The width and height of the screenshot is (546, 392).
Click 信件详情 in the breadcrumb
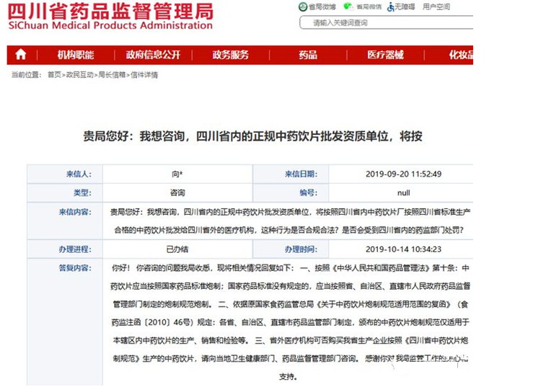pyautogui.click(x=144, y=75)
